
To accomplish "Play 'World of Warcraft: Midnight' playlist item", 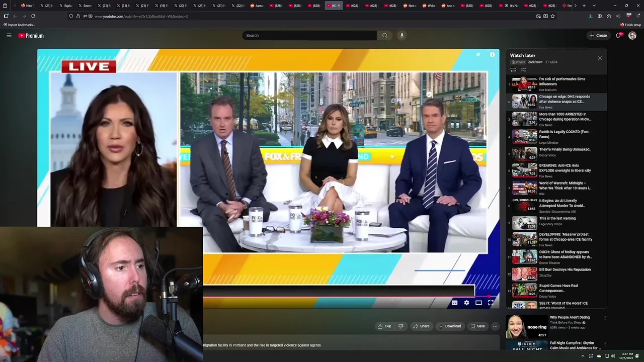I will click(556, 188).
